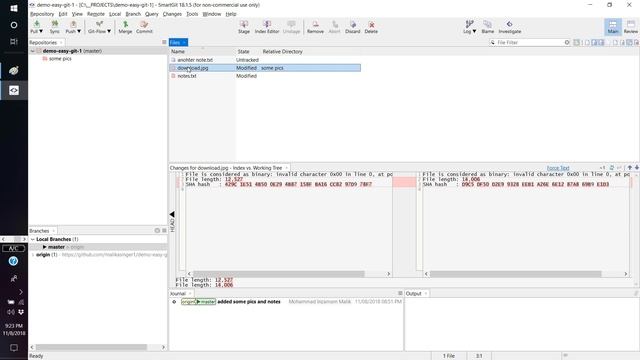
Task: Click the Discard toolbar icon
Action: (x=353, y=27)
